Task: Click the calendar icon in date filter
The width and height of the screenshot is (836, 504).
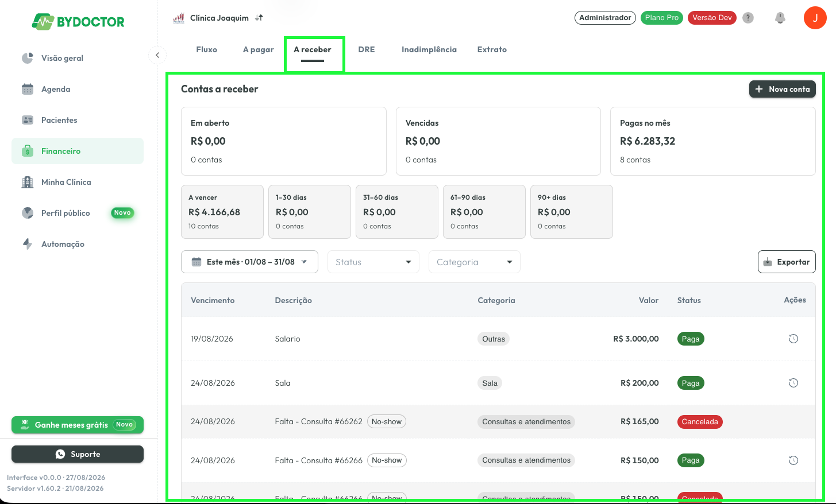Action: [x=196, y=262]
